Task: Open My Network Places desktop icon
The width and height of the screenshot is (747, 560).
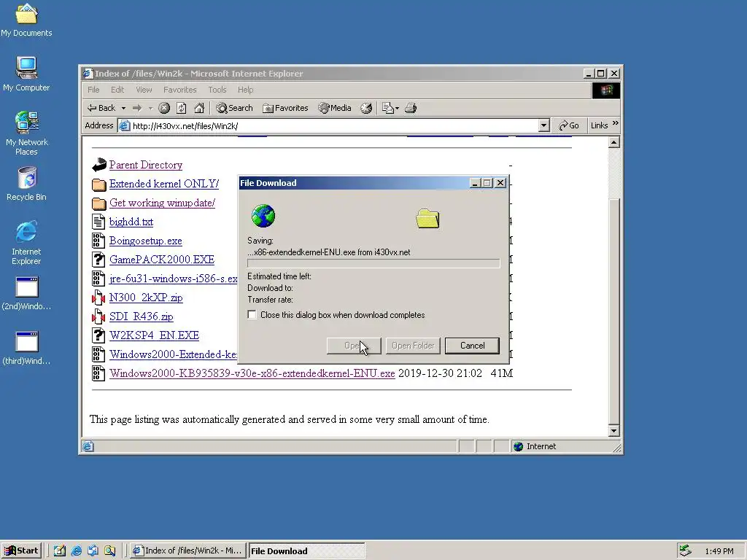Action: point(26,133)
